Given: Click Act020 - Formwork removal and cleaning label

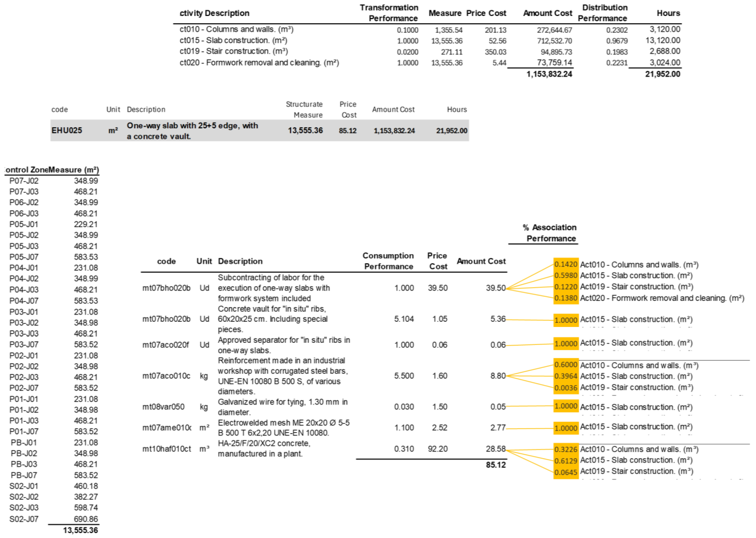Looking at the screenshot, I should click(662, 298).
